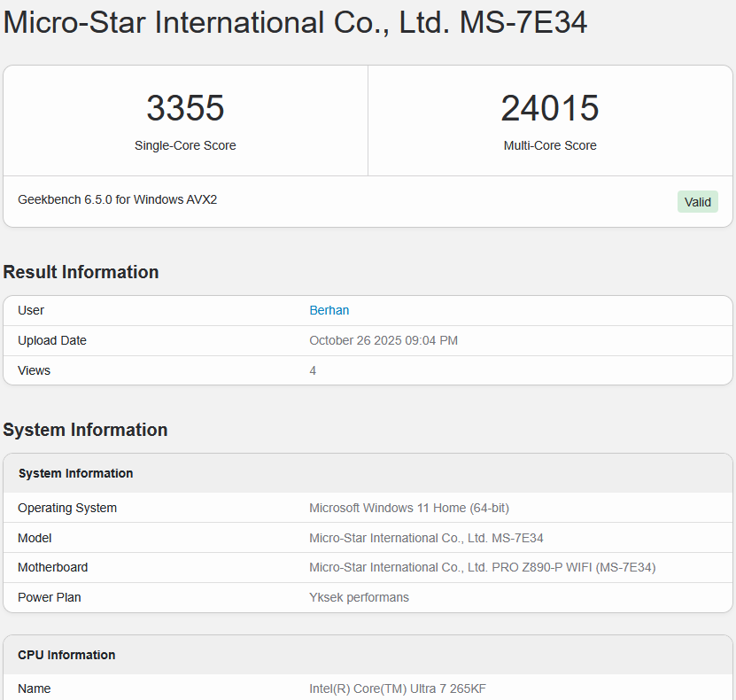Select Intel(R) Core(TM) Ultra 7 265KF value
The image size is (736, 700).
point(398,688)
